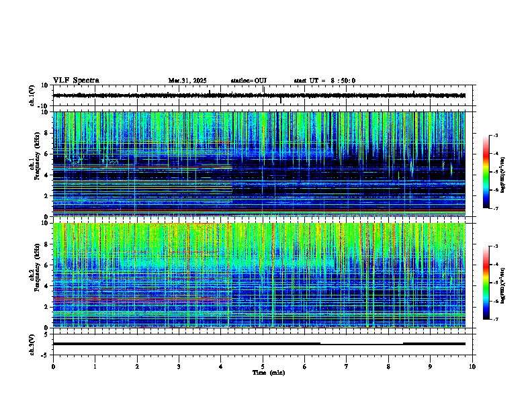Click the time axis tick label "7"

click(347, 367)
